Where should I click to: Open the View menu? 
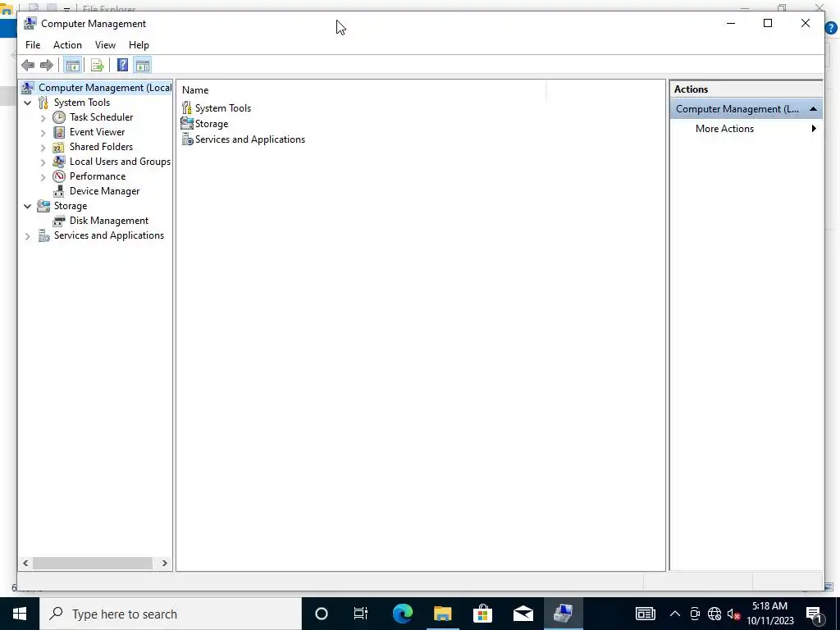[105, 45]
